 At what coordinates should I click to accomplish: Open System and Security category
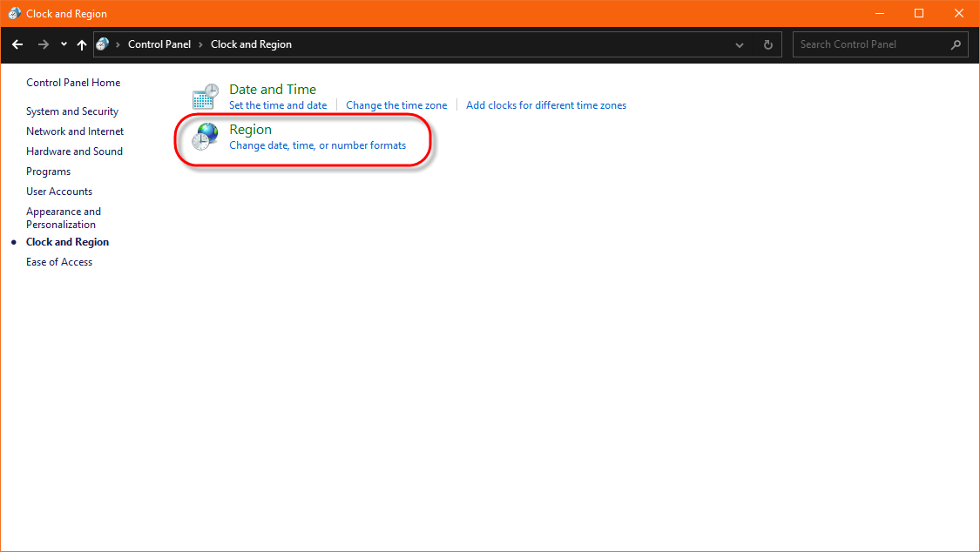click(x=72, y=111)
